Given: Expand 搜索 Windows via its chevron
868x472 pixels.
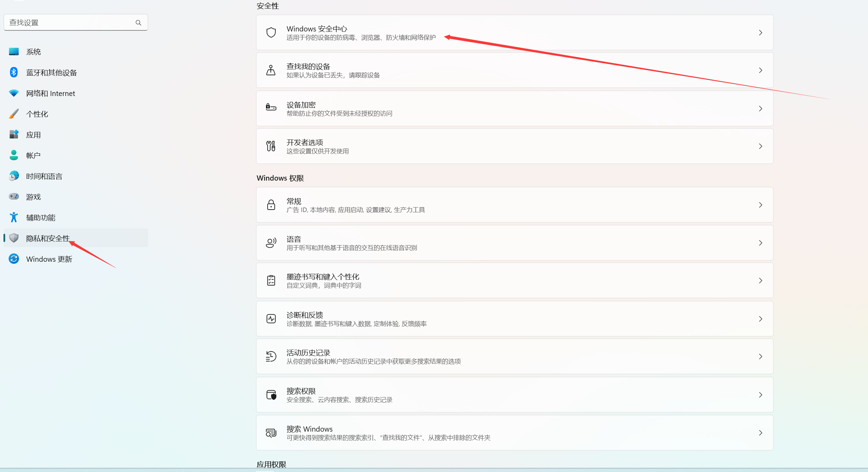Looking at the screenshot, I should [761, 433].
